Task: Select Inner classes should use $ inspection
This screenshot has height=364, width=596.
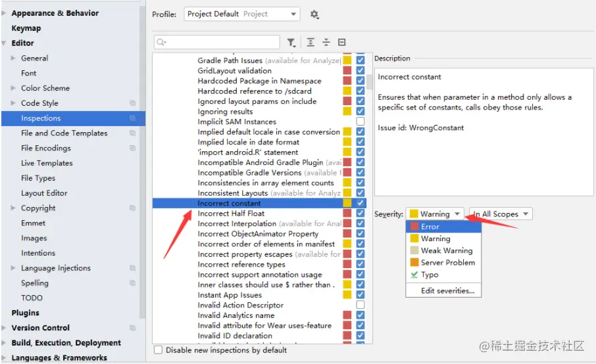Action: [x=266, y=284]
